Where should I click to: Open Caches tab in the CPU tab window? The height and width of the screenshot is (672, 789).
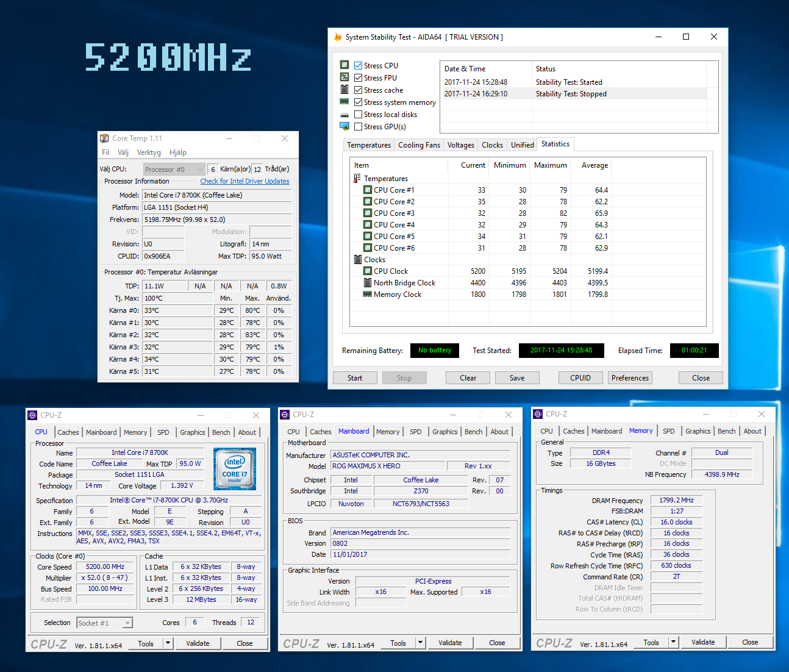(x=68, y=432)
